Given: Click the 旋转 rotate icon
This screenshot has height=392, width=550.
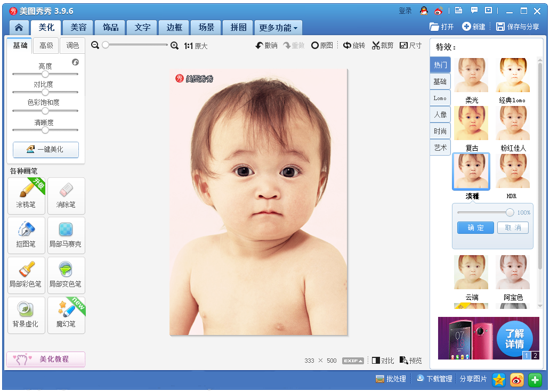Looking at the screenshot, I should click(347, 46).
